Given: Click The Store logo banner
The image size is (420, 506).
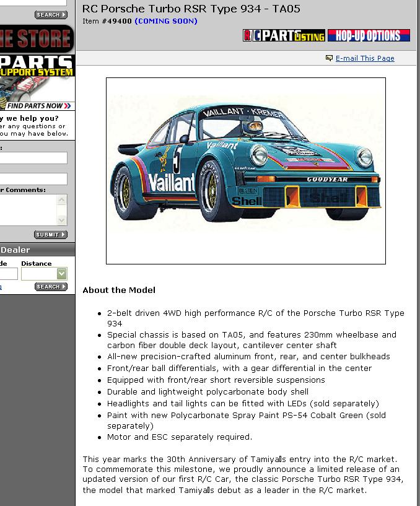Looking at the screenshot, I should (x=37, y=38).
